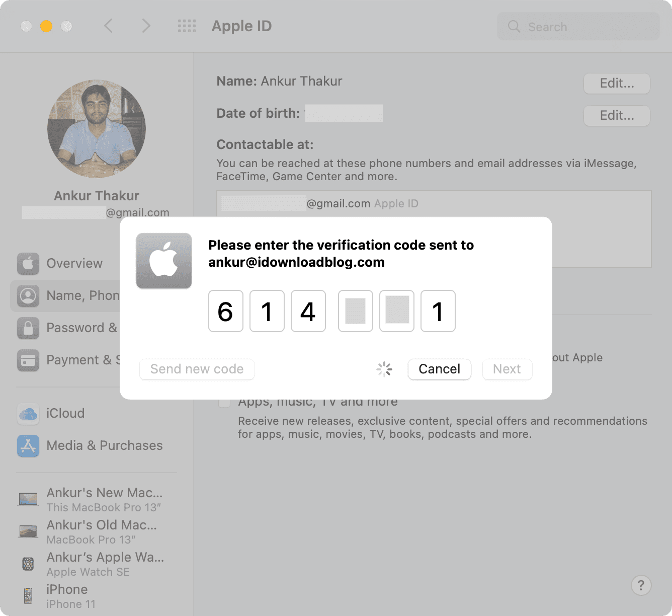The image size is (672, 616).
Task: Click the Overview Apple icon in sidebar
Action: click(28, 263)
